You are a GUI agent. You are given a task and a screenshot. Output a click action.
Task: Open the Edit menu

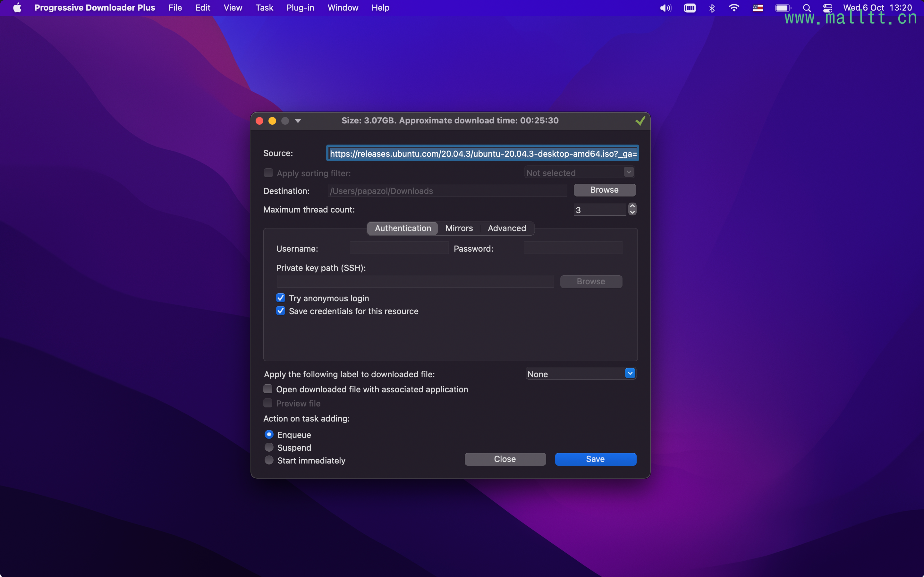pyautogui.click(x=203, y=8)
